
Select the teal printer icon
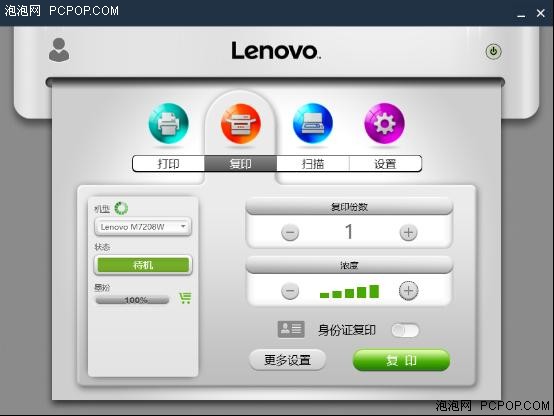(169, 123)
